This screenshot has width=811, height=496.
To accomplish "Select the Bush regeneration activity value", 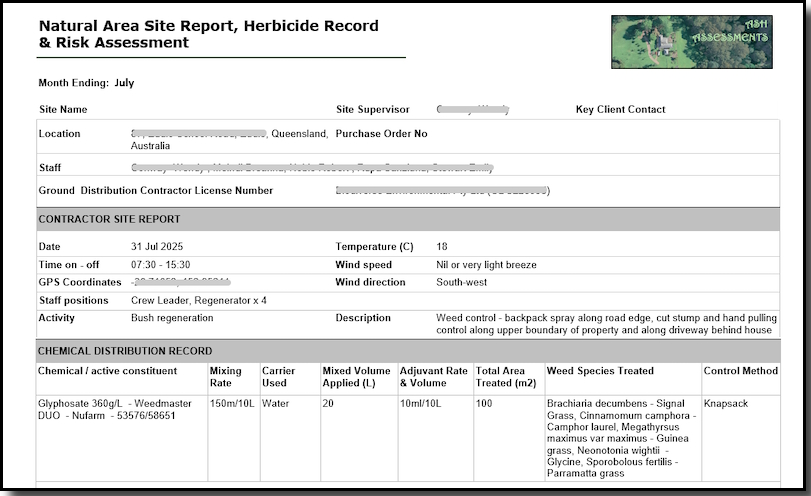I will point(172,318).
